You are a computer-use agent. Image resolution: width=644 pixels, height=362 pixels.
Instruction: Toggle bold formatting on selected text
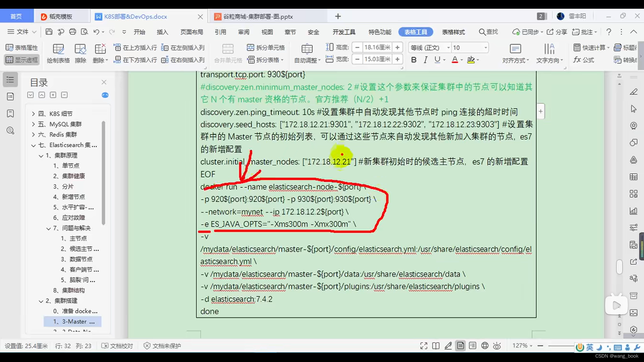(414, 60)
